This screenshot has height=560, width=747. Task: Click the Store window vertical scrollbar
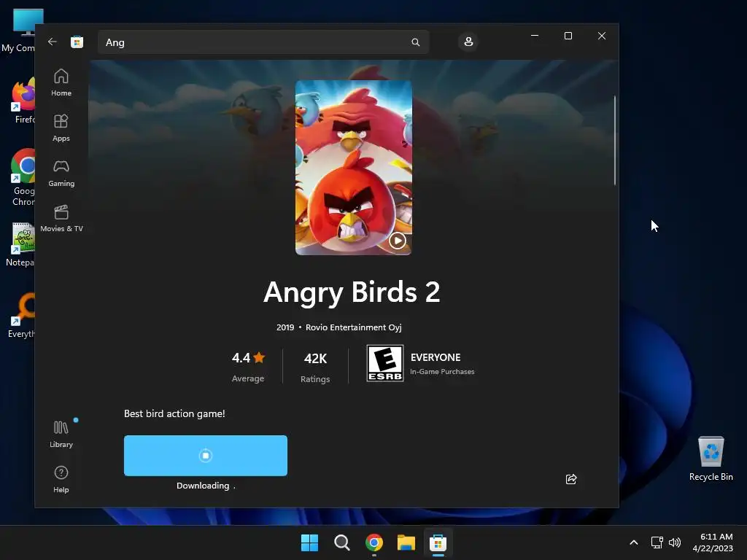pyautogui.click(x=615, y=141)
